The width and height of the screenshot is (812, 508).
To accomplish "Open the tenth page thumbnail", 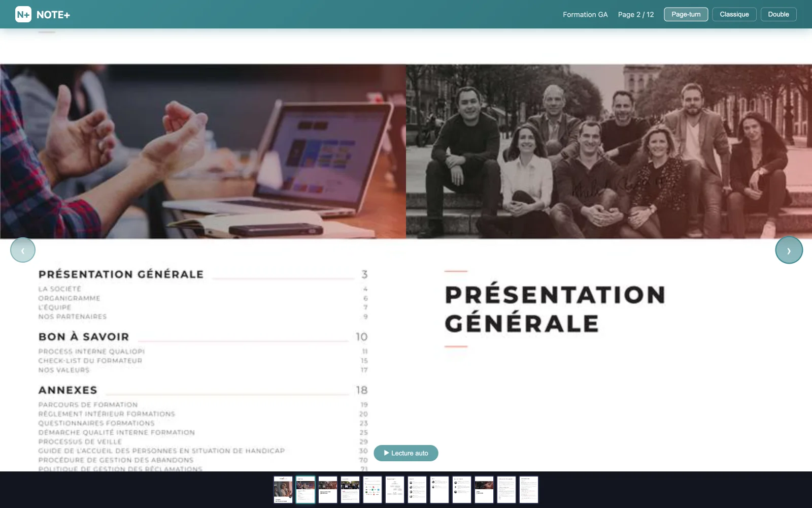I will click(484, 490).
